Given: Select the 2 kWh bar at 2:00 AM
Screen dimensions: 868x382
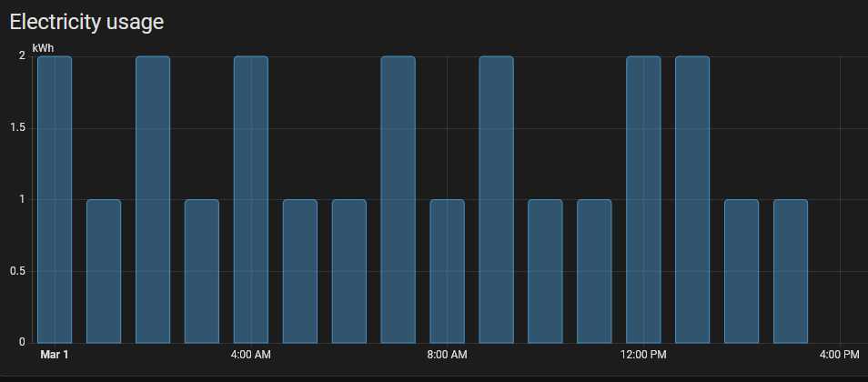Looking at the screenshot, I should (x=153, y=200).
